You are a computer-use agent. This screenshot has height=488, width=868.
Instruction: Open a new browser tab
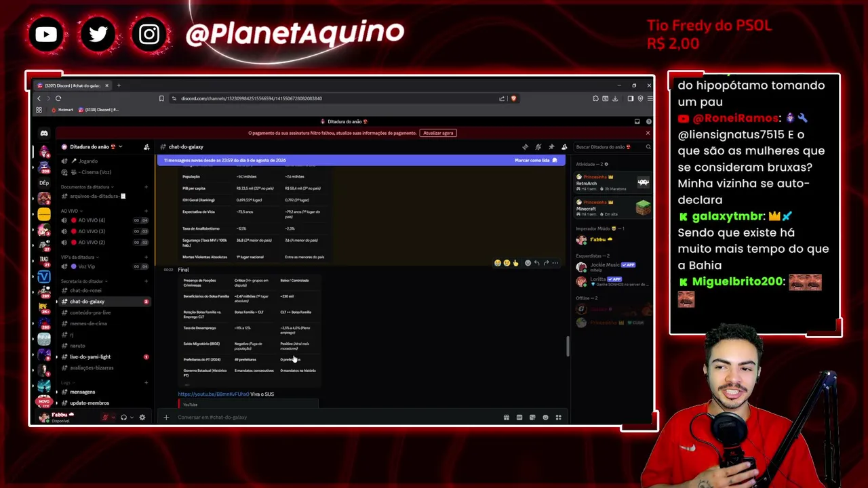tap(119, 85)
